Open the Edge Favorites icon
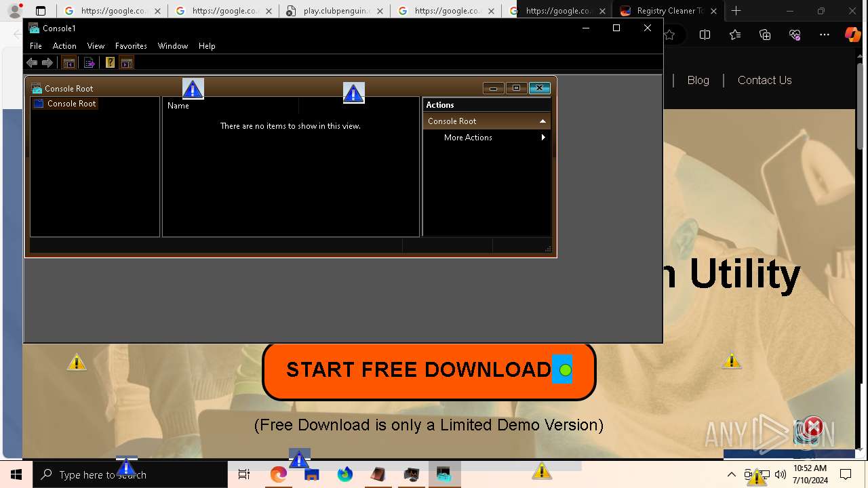868x488 pixels. coord(735,35)
